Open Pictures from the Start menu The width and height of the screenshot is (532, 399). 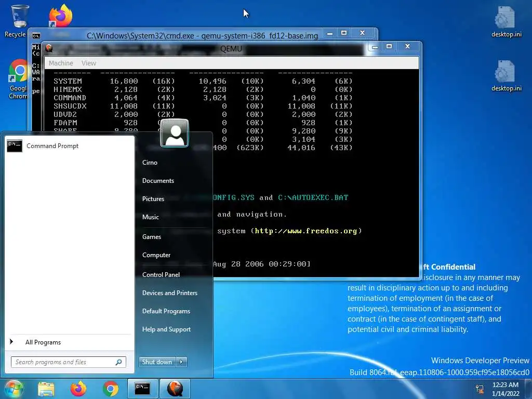click(153, 199)
